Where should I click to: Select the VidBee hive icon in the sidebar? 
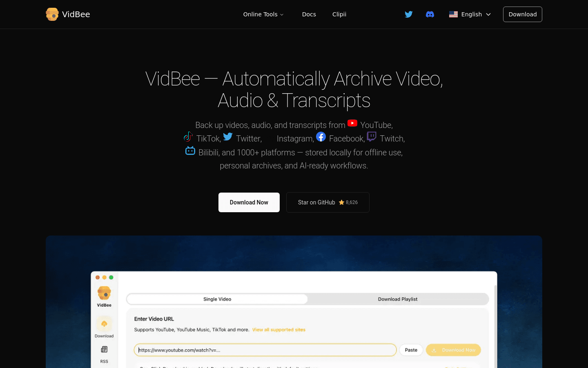pos(104,293)
